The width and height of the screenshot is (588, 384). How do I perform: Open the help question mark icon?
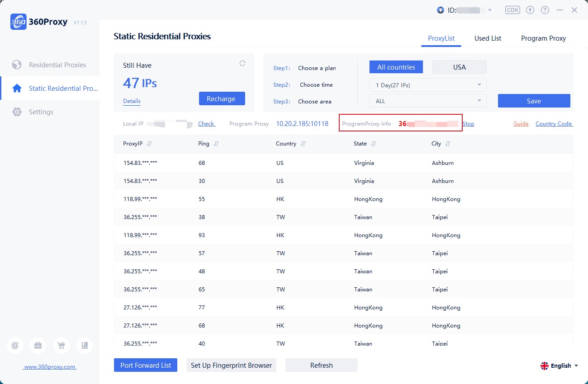[x=545, y=10]
